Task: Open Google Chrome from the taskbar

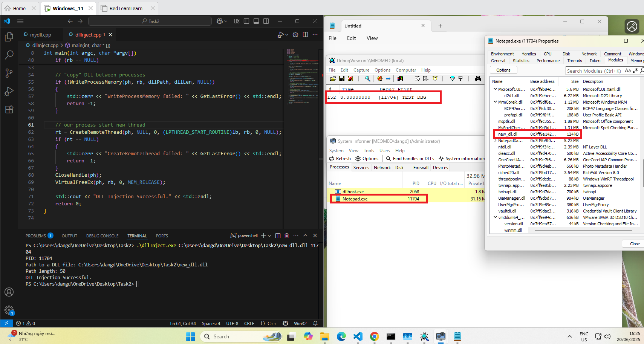Action: pyautogui.click(x=374, y=336)
